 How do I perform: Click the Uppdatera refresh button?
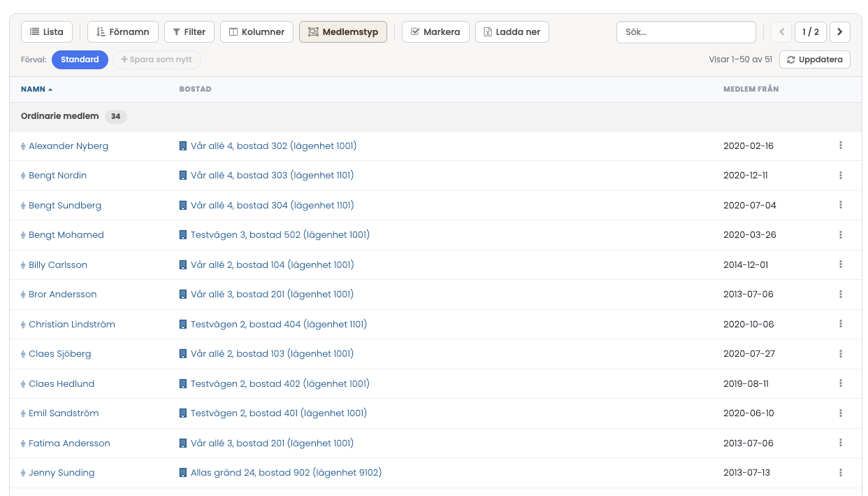click(815, 59)
